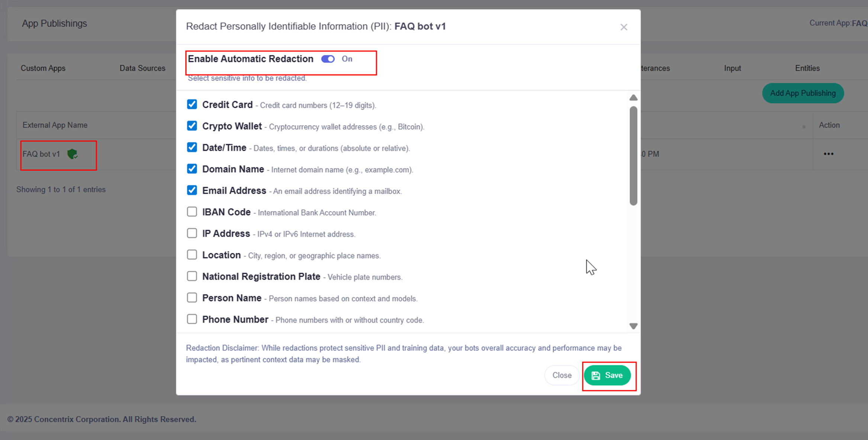The width and height of the screenshot is (868, 440).
Task: Select the Location checkbox
Action: point(192,255)
